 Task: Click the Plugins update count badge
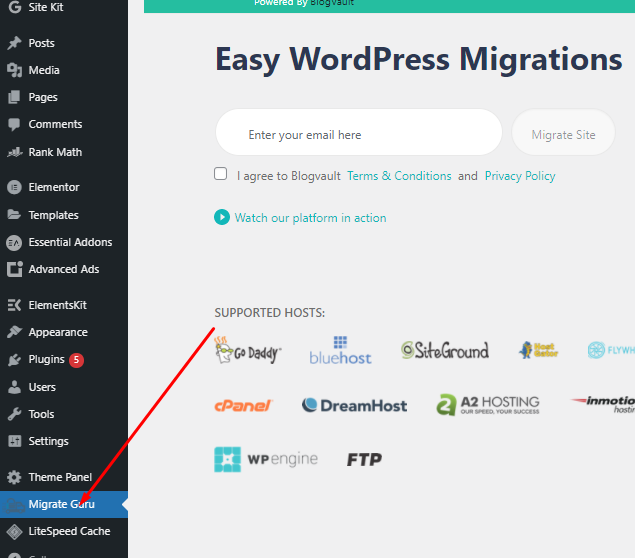tap(77, 360)
